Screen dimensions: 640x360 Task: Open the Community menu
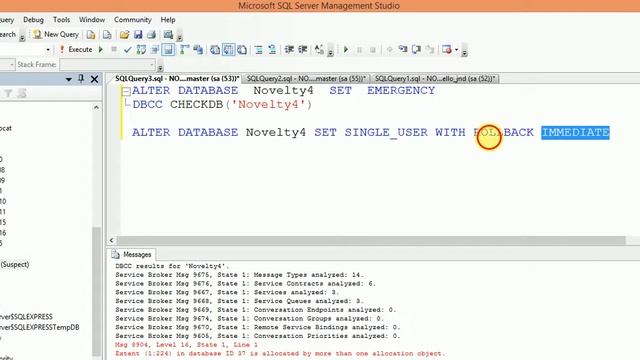133,20
